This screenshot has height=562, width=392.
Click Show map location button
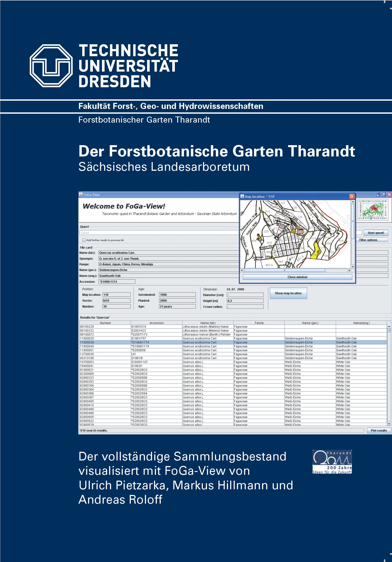[x=288, y=293]
